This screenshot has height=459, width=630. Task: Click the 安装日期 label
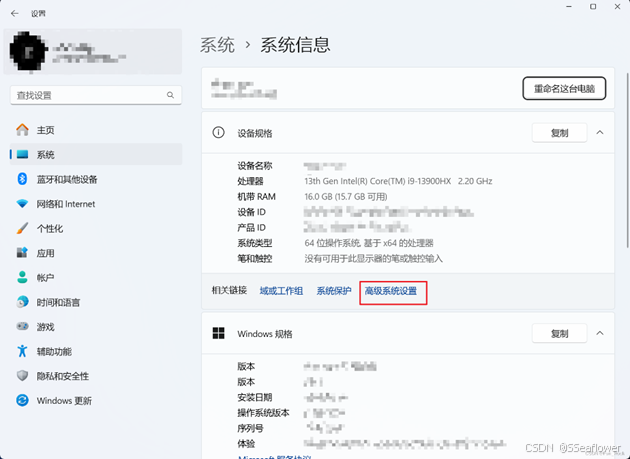coord(255,397)
